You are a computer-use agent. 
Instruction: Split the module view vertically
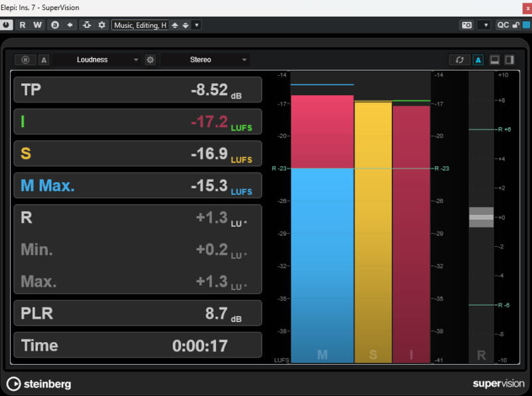tap(509, 60)
